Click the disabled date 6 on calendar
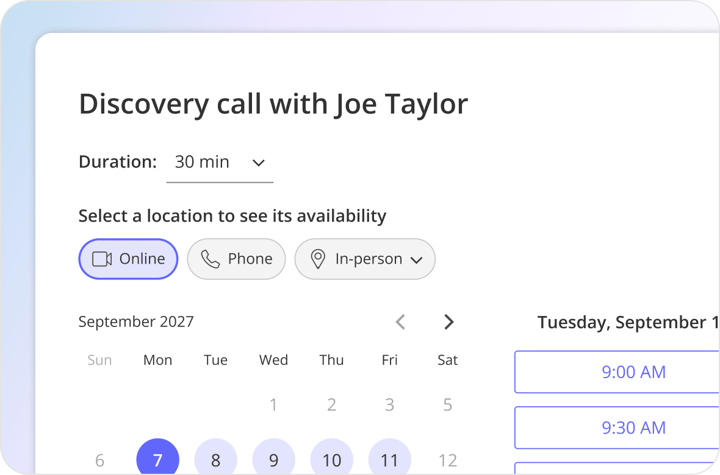This screenshot has width=720, height=475. (100, 460)
